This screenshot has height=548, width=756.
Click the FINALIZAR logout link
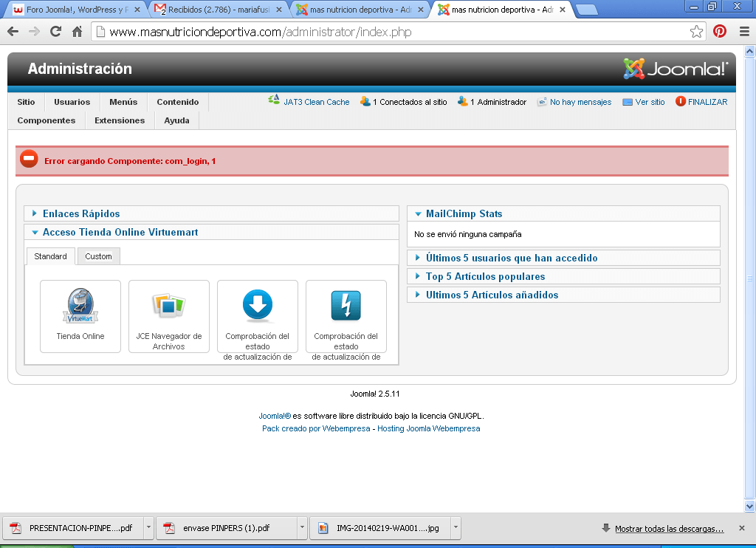[708, 102]
